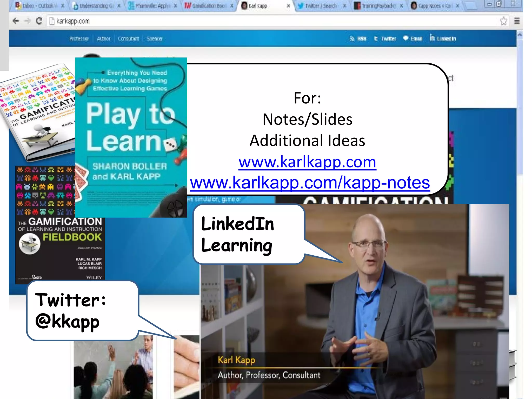Viewport: 532px width, 399px height.
Task: Open the www.karlkapp.com hyperlink
Action: click(307, 162)
